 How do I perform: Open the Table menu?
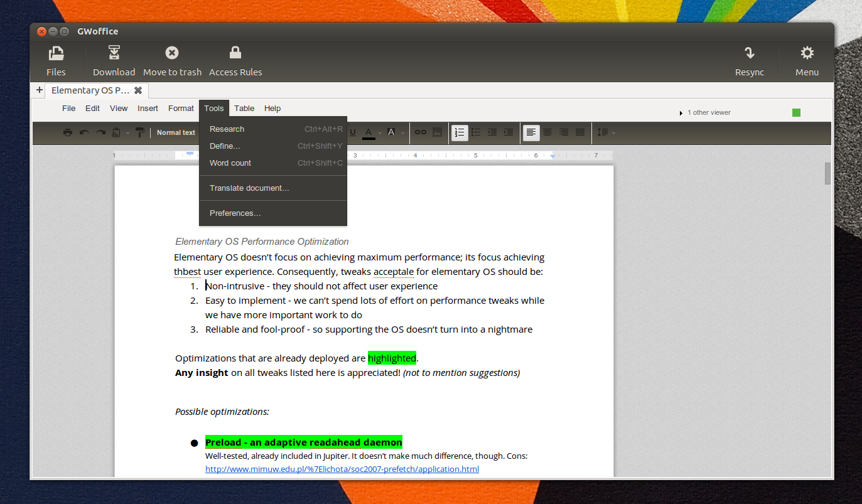pos(244,108)
